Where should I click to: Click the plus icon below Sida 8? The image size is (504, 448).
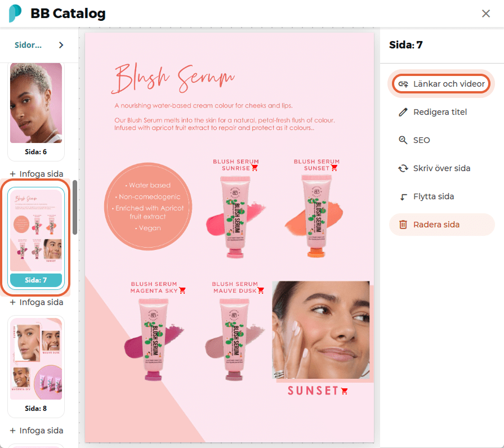pos(12,431)
